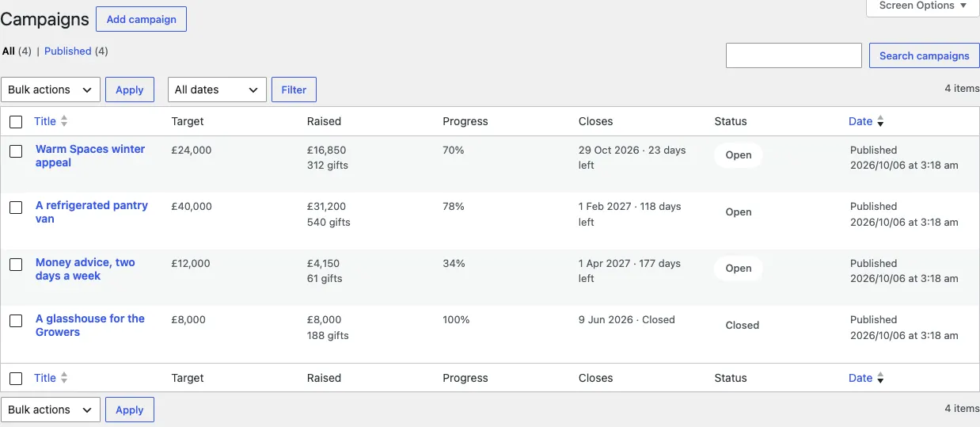Click the Search campaigns button
This screenshot has height=427, width=980.
pyautogui.click(x=924, y=55)
